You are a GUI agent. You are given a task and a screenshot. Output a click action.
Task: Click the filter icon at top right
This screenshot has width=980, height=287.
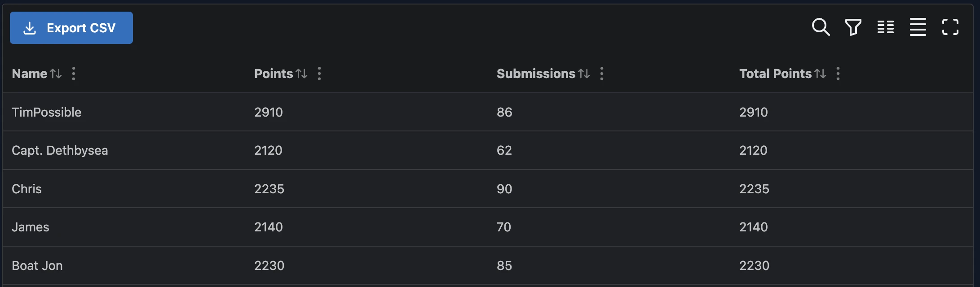coord(853,27)
